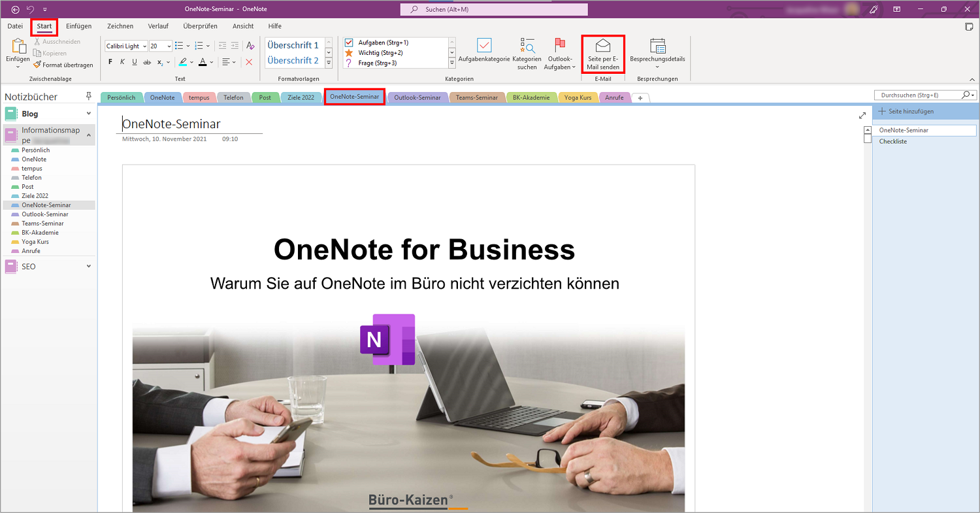Collapse the Informationsmappe notebook
Image resolution: width=980 pixels, height=513 pixels.
pos(89,135)
